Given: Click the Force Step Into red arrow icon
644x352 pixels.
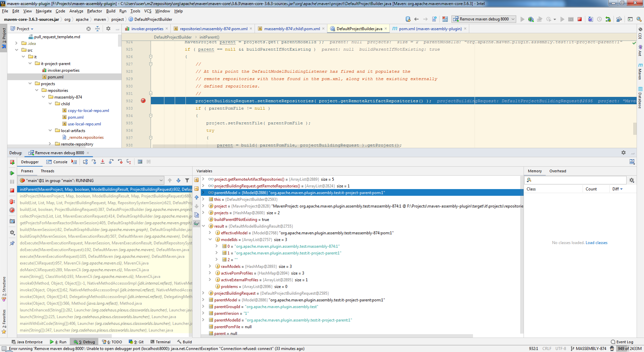Looking at the screenshot, I should tap(103, 162).
